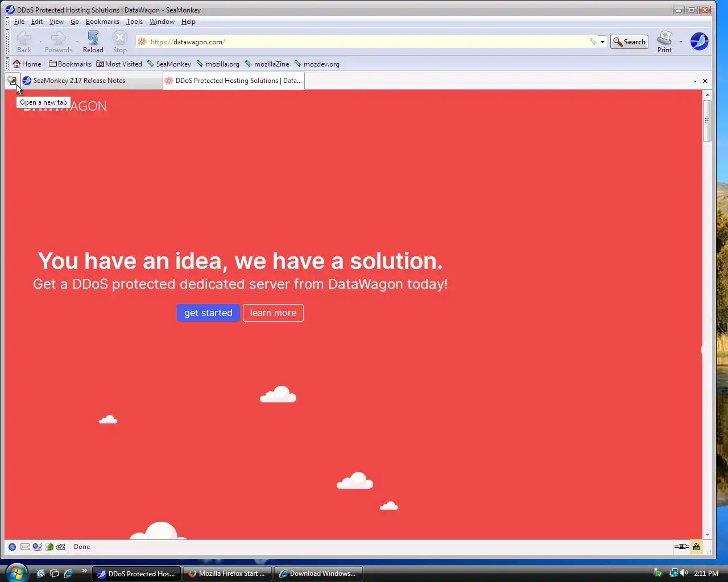Click the network icon in system tray

pos(673,573)
